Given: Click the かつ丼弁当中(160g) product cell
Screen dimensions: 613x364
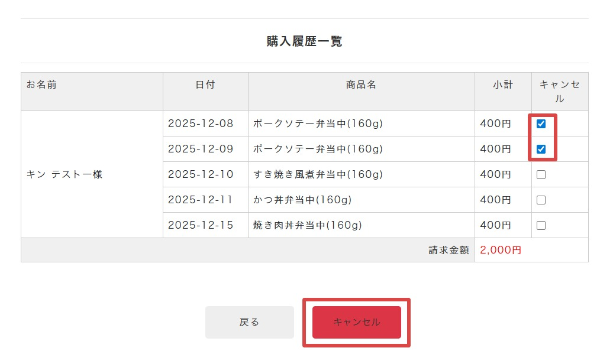Looking at the screenshot, I should [x=302, y=200].
